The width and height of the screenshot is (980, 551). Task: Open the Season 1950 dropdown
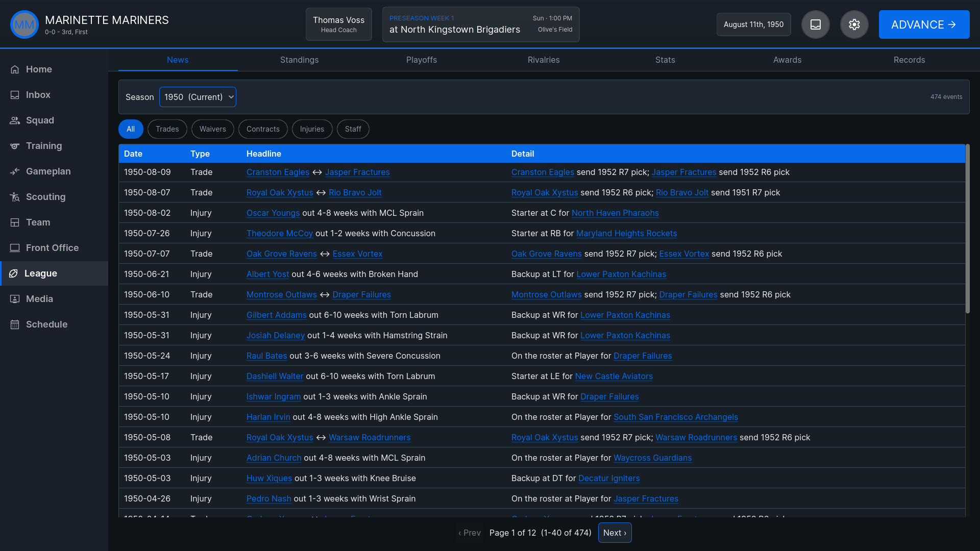(x=198, y=97)
